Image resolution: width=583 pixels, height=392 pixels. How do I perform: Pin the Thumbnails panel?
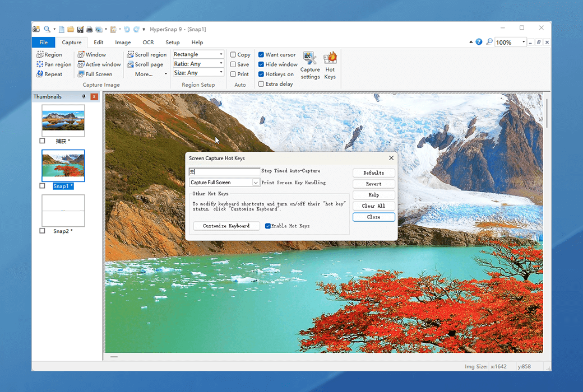[84, 97]
